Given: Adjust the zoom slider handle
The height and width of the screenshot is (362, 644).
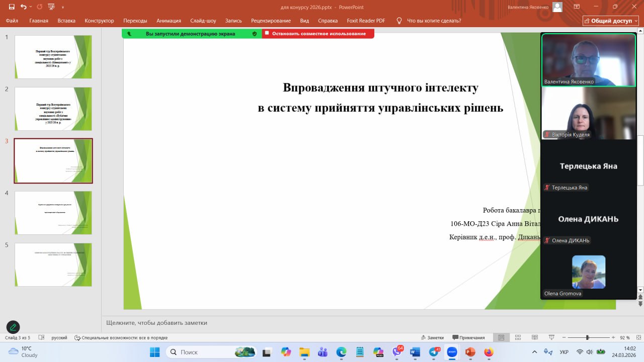Looking at the screenshot, I should pos(587,337).
